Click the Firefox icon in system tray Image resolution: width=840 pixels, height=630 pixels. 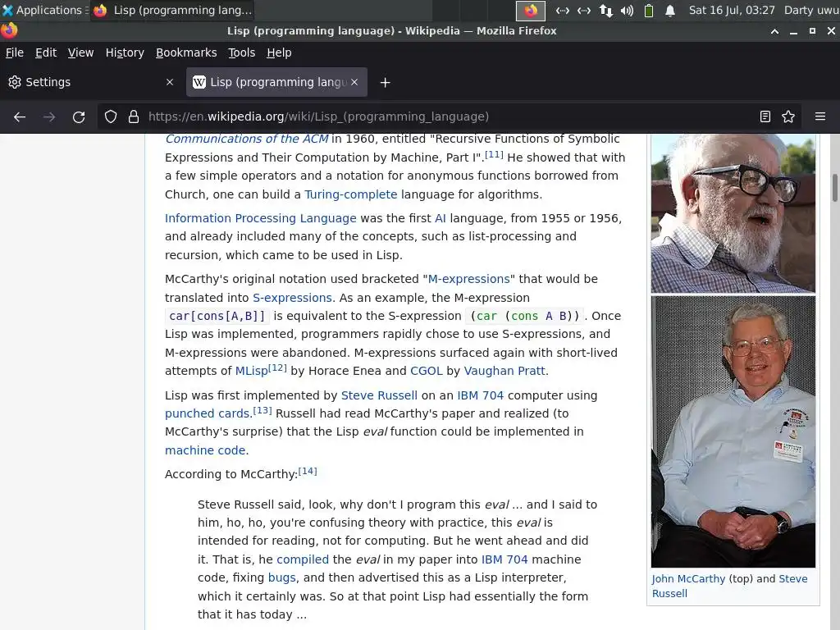(x=531, y=10)
